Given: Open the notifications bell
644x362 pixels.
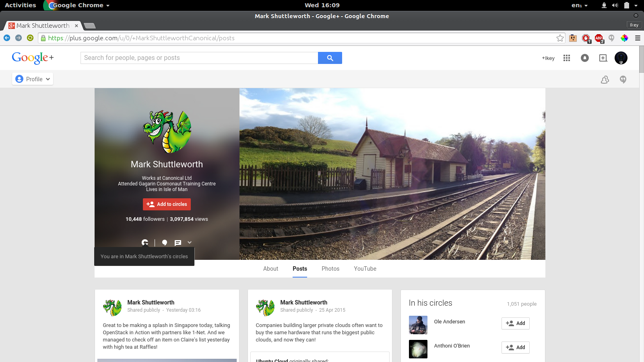Looking at the screenshot, I should coord(585,58).
